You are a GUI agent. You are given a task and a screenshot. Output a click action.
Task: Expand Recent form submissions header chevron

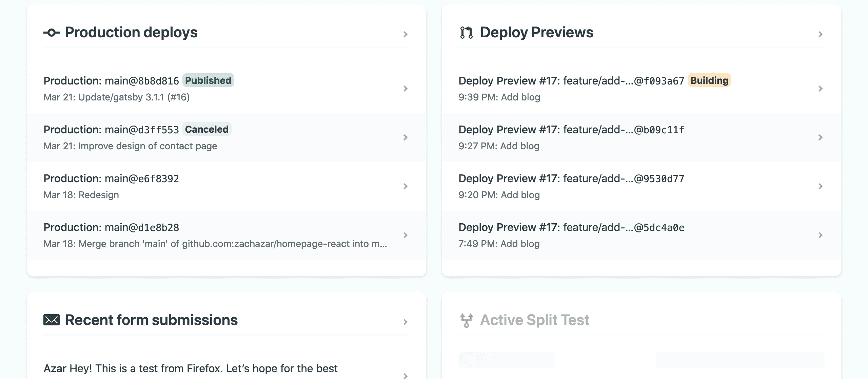(405, 322)
